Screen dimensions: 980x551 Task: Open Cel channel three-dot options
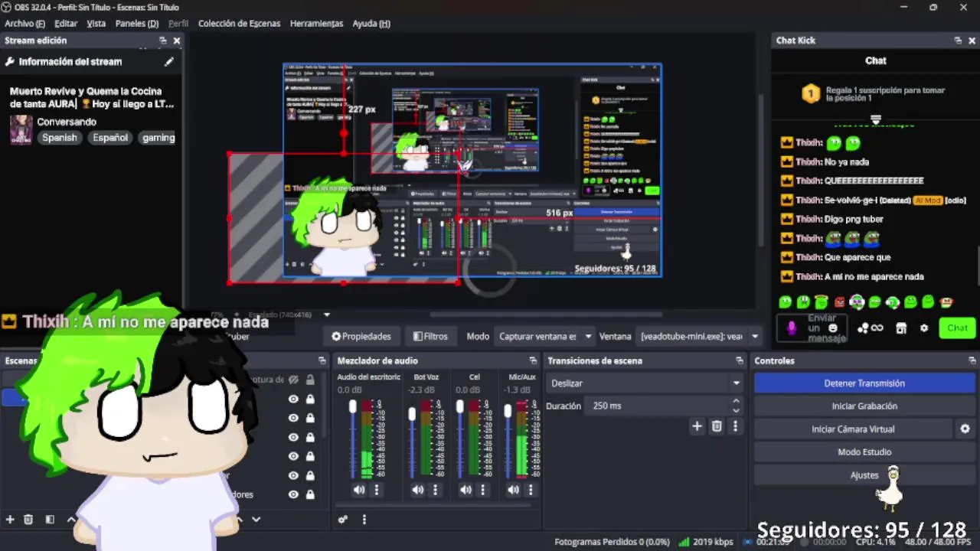coord(482,490)
